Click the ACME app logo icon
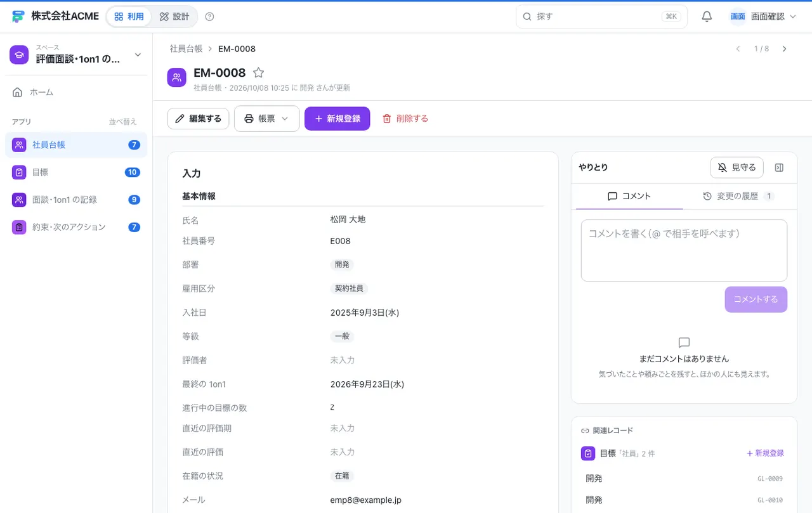812x513 pixels. click(18, 16)
